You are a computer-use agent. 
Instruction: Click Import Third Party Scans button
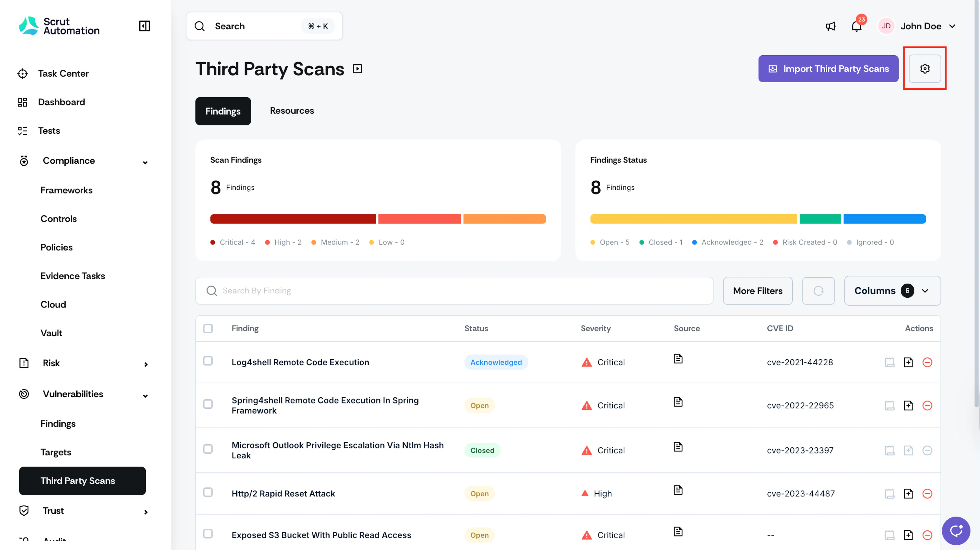click(x=828, y=68)
